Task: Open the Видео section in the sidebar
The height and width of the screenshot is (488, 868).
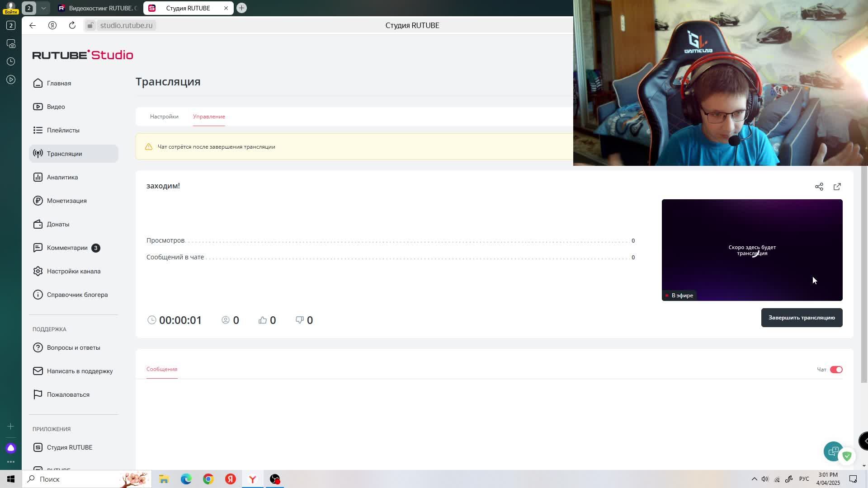Action: pyautogui.click(x=56, y=107)
